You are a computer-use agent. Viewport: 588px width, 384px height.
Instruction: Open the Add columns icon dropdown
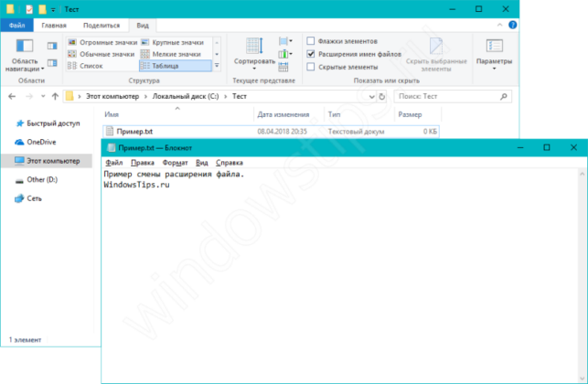point(285,54)
